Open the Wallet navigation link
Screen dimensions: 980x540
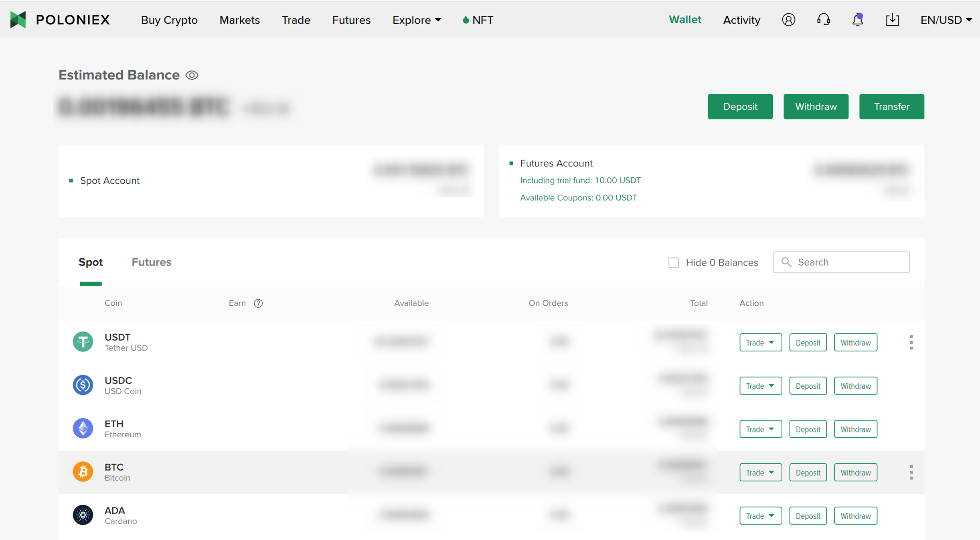(685, 20)
